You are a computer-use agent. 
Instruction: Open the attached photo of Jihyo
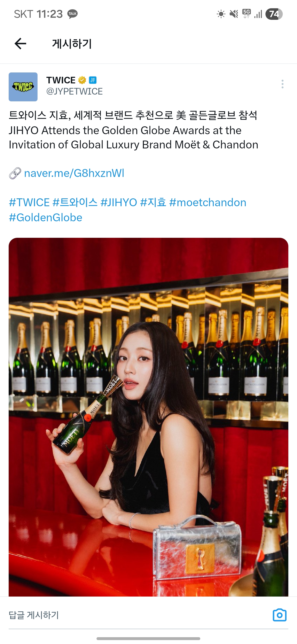(x=148, y=417)
